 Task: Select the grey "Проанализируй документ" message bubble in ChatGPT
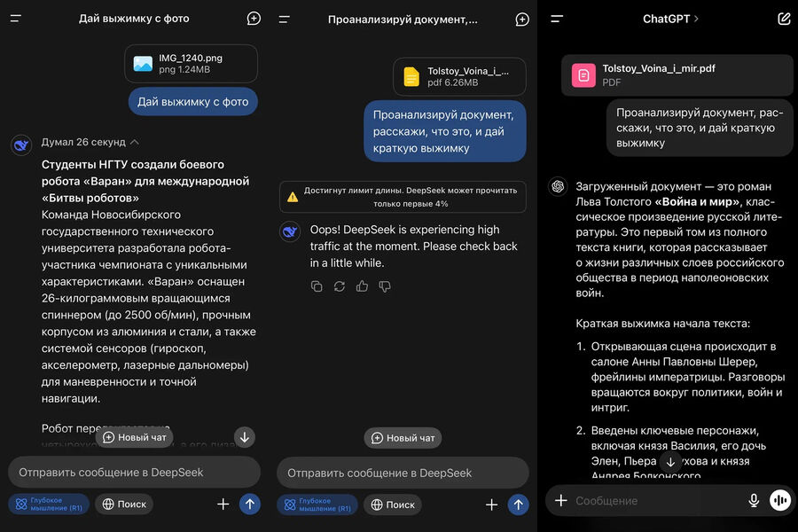tap(700, 128)
